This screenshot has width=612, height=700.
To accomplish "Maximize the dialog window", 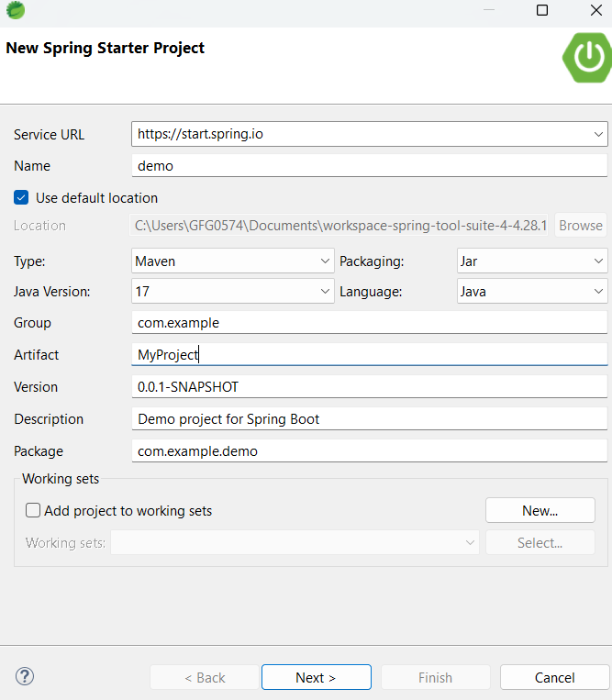I will coord(542,10).
